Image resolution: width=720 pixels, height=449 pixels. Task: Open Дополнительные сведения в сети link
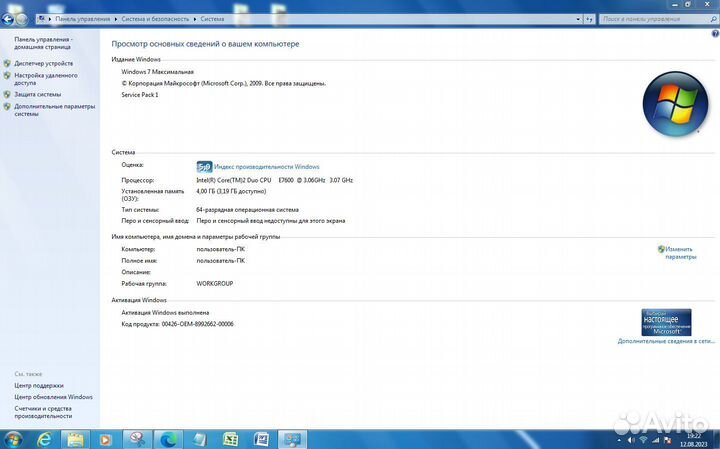[x=666, y=341]
